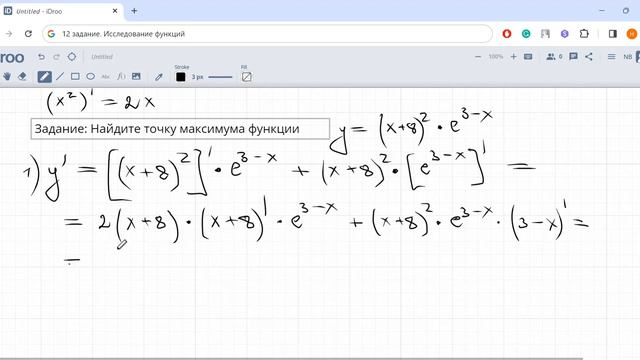Select the Eraser tool
This screenshot has height=360, width=640.
pyautogui.click(x=22, y=76)
